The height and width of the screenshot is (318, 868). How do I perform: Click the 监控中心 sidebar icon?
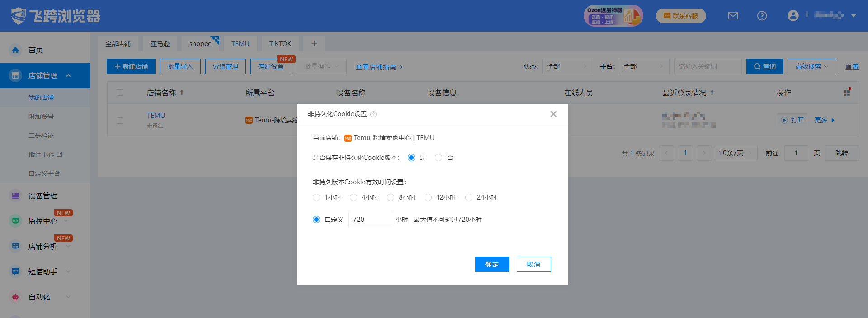pyautogui.click(x=15, y=221)
